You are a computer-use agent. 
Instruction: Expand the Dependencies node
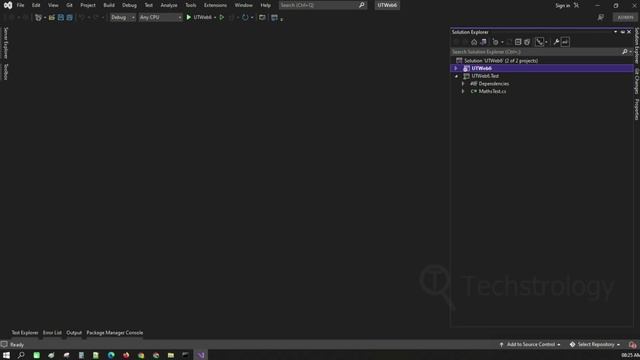coord(463,84)
